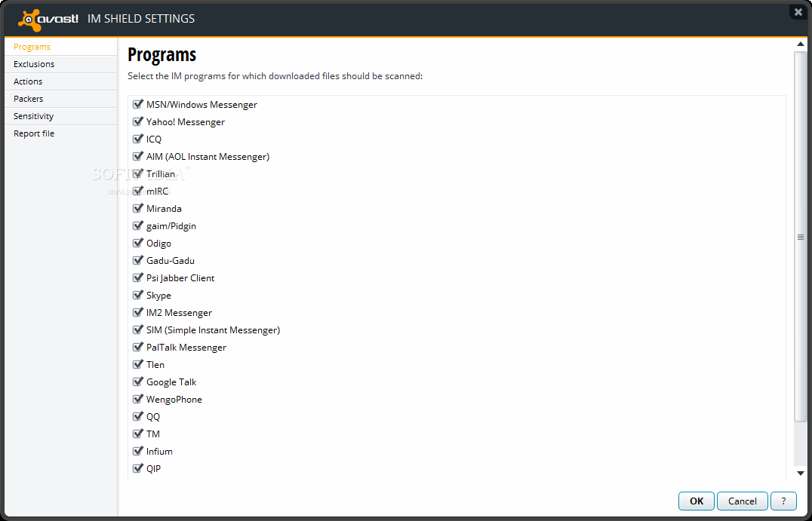
Task: Confirm settings with the OK button
Action: pos(697,501)
